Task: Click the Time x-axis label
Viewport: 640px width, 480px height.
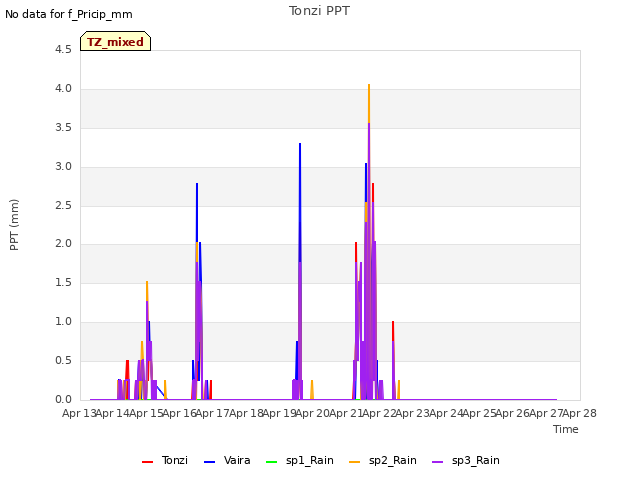Action: 566,429
